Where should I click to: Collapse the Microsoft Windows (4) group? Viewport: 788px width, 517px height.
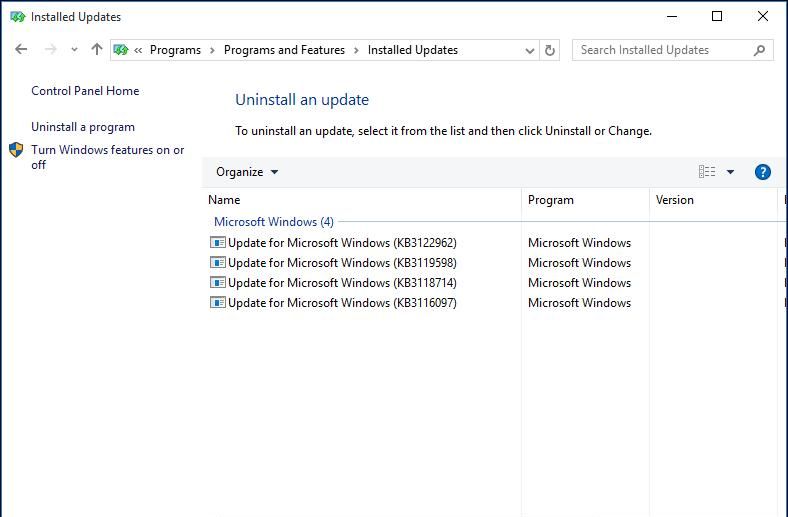pyautogui.click(x=274, y=222)
